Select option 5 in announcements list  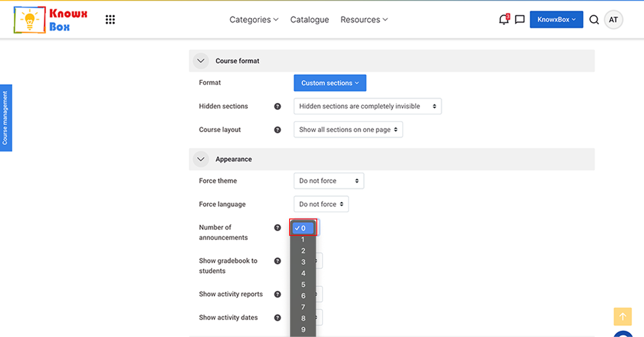303,284
